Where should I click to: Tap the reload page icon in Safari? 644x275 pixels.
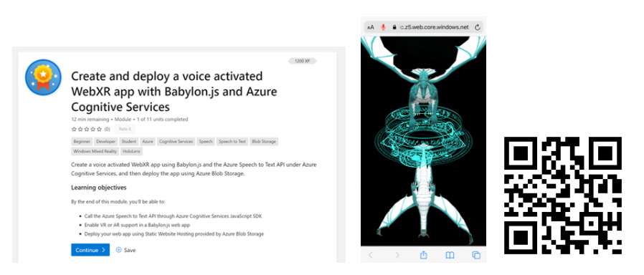477,27
